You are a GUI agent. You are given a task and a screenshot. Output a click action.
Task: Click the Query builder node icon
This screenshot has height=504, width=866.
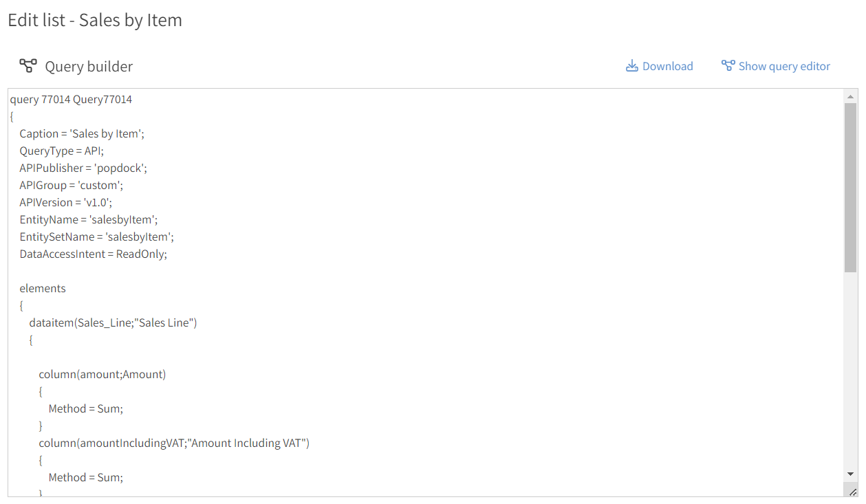click(28, 66)
